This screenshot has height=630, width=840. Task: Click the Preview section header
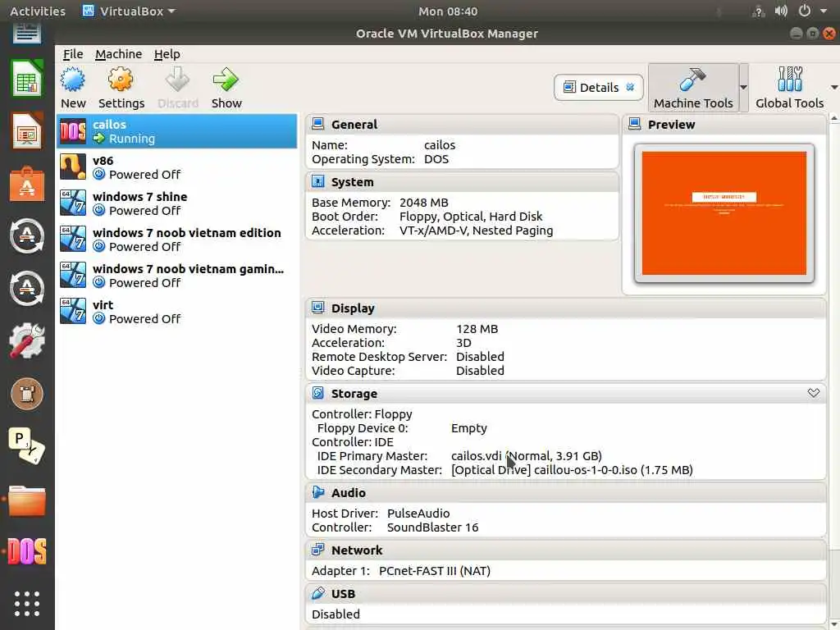(724, 125)
